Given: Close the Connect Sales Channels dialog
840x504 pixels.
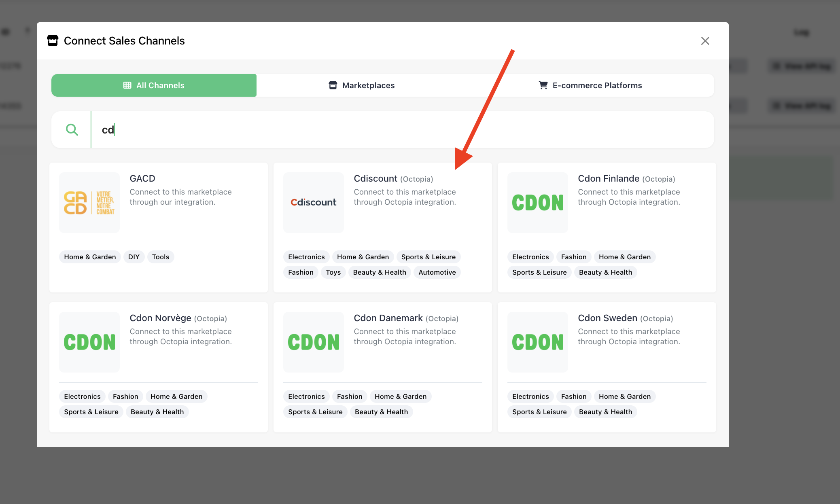Looking at the screenshot, I should coord(705,41).
